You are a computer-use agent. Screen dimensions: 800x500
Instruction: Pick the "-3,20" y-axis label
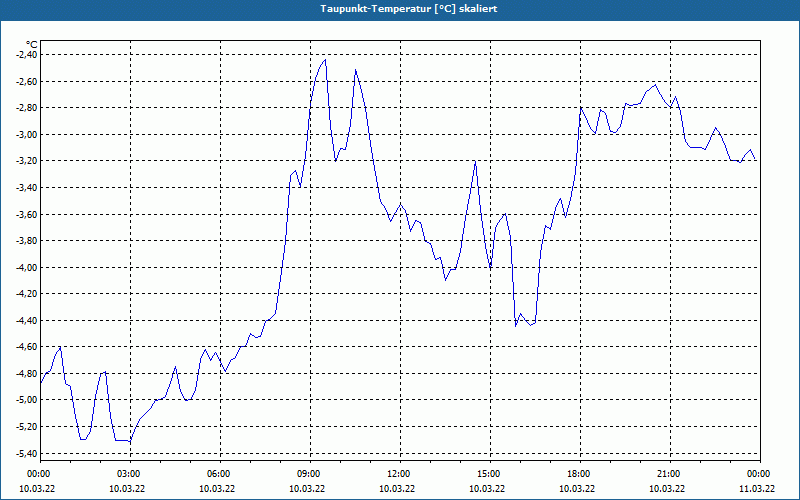pyautogui.click(x=25, y=161)
